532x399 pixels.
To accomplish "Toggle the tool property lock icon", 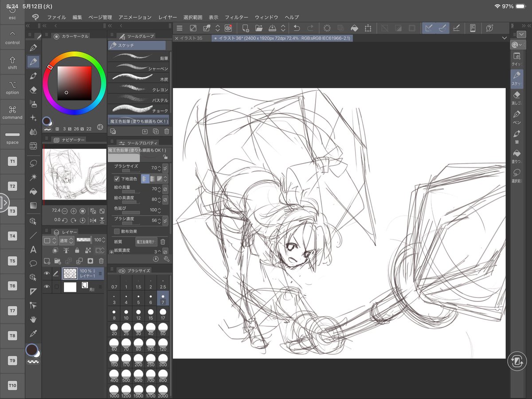I will click(x=165, y=157).
